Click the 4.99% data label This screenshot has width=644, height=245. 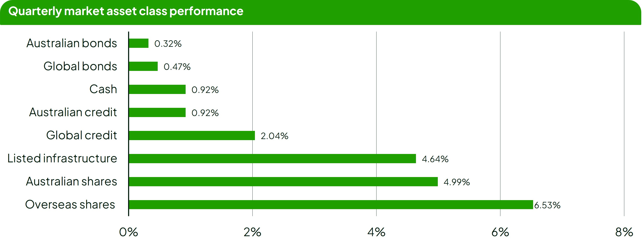(456, 182)
